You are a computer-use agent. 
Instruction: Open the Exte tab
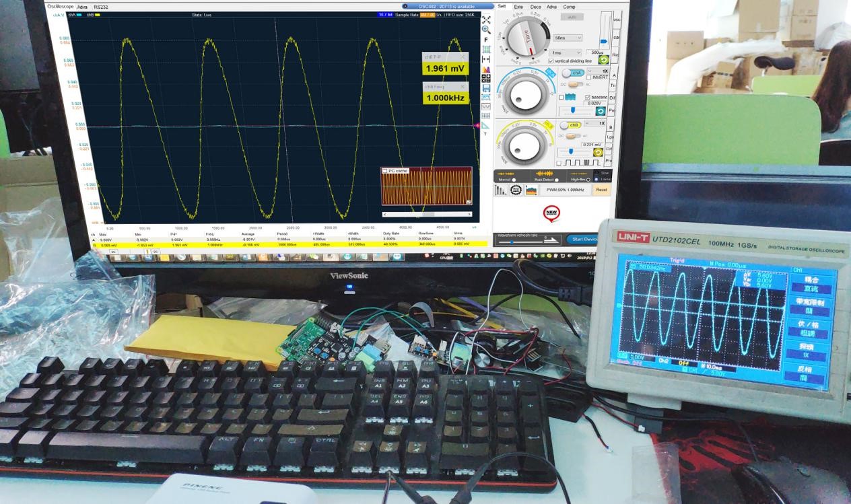pos(519,6)
